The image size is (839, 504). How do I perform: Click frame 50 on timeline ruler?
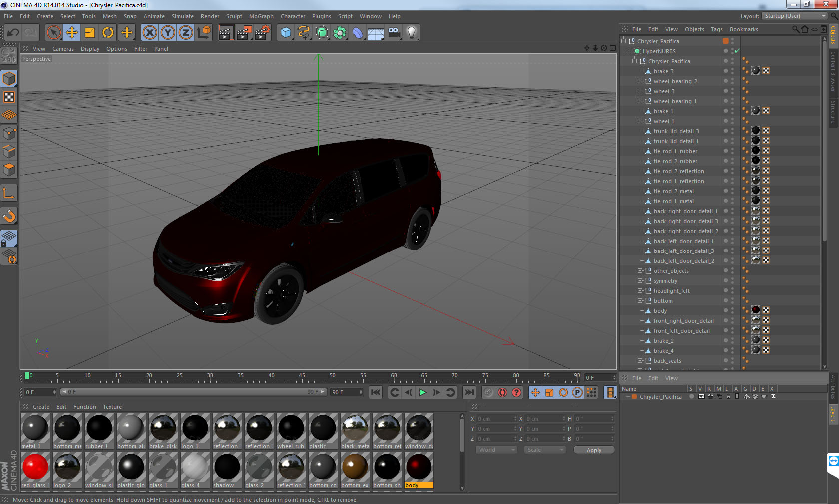tap(333, 375)
